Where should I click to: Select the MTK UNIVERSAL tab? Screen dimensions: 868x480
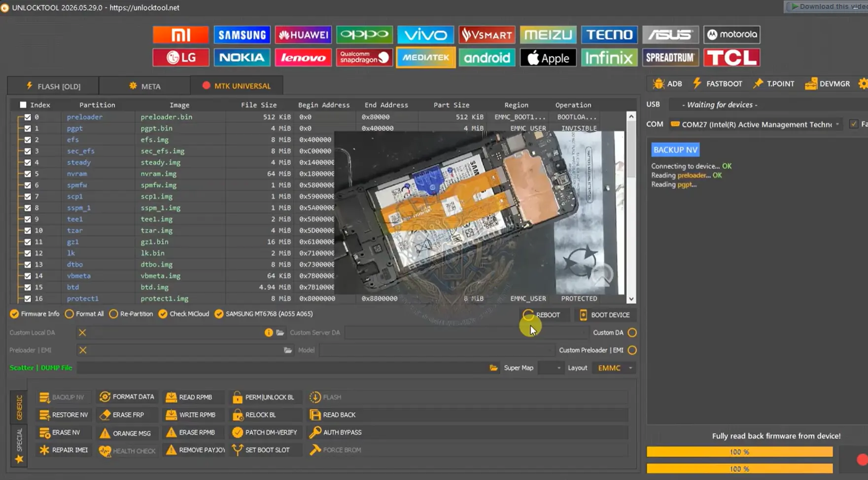(237, 86)
